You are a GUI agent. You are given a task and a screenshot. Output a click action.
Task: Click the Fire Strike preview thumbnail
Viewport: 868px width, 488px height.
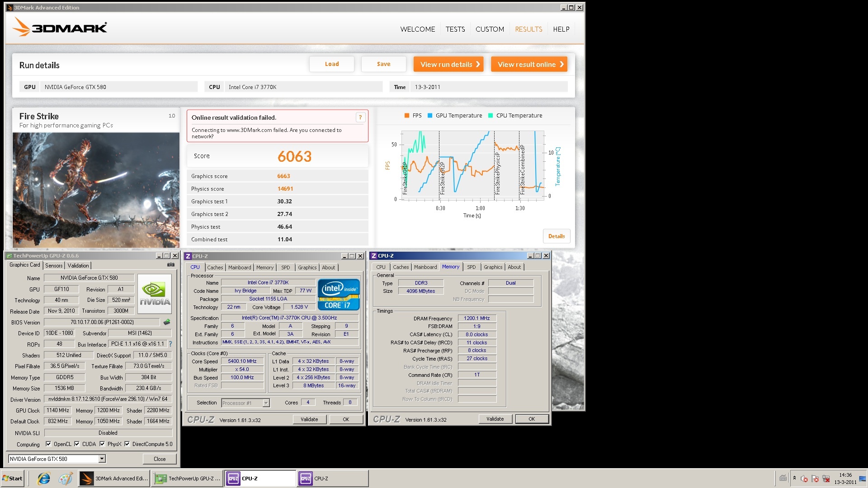tap(96, 190)
